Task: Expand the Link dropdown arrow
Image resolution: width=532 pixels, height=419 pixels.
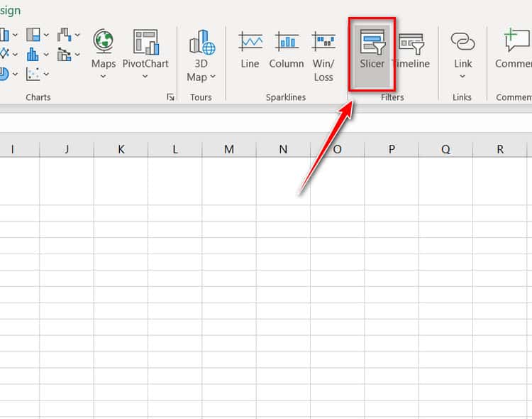Action: pyautogui.click(x=462, y=77)
